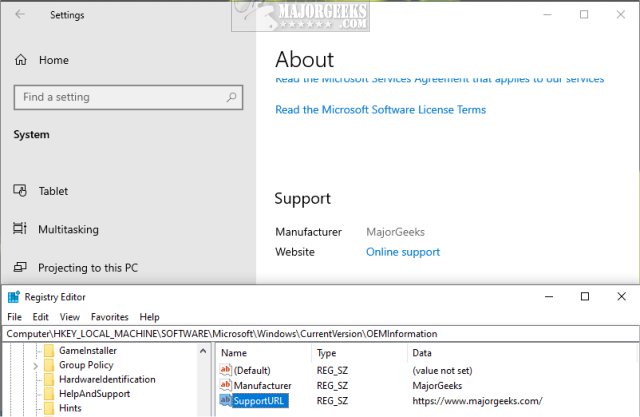
Task: Click the (Default) value string icon
Action: point(225,370)
